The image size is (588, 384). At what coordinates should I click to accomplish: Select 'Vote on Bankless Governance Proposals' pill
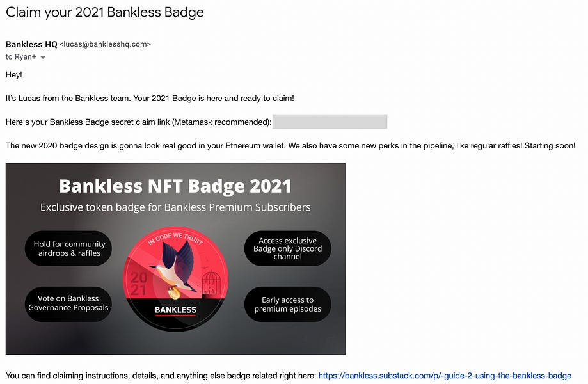click(x=68, y=303)
